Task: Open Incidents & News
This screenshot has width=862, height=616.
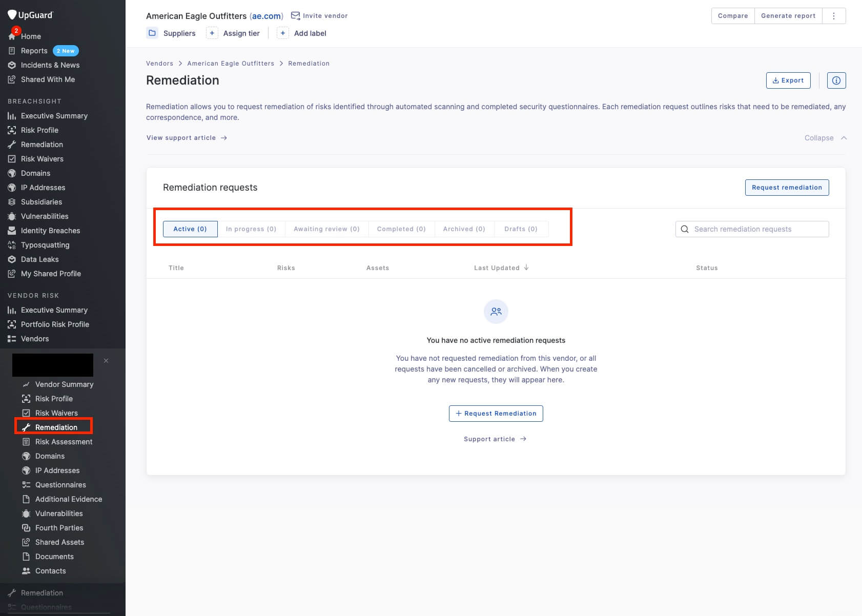Action: point(50,65)
